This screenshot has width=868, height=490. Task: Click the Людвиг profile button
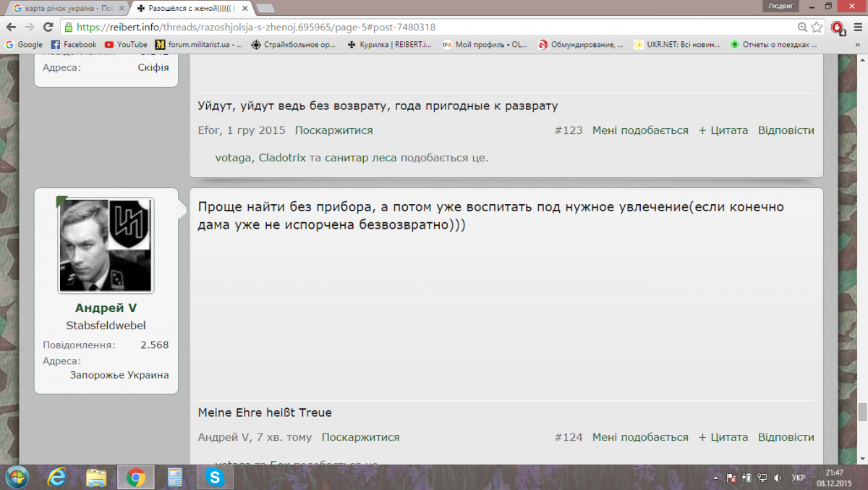click(780, 6)
